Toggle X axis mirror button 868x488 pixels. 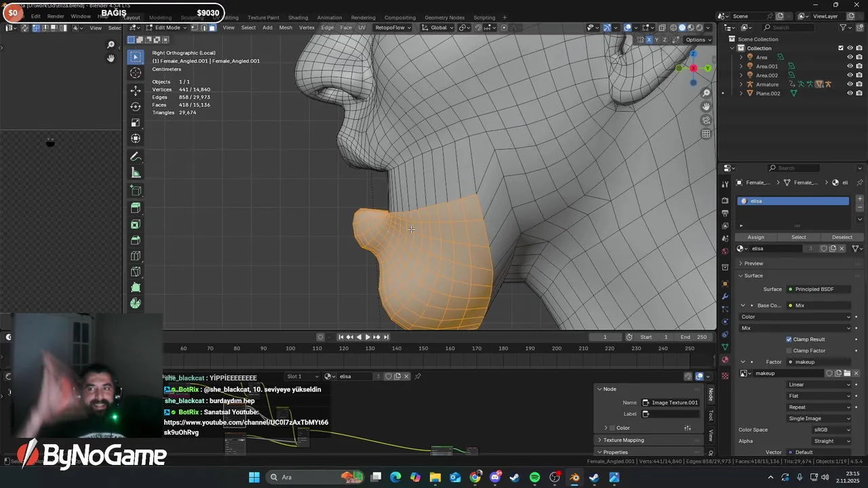tap(649, 39)
